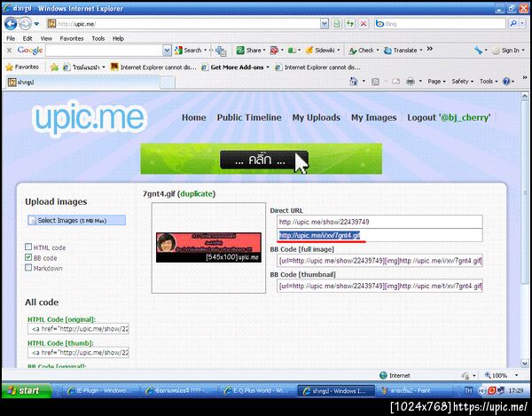Open the File menu
Screen dimensions: 532x416
[11, 38]
